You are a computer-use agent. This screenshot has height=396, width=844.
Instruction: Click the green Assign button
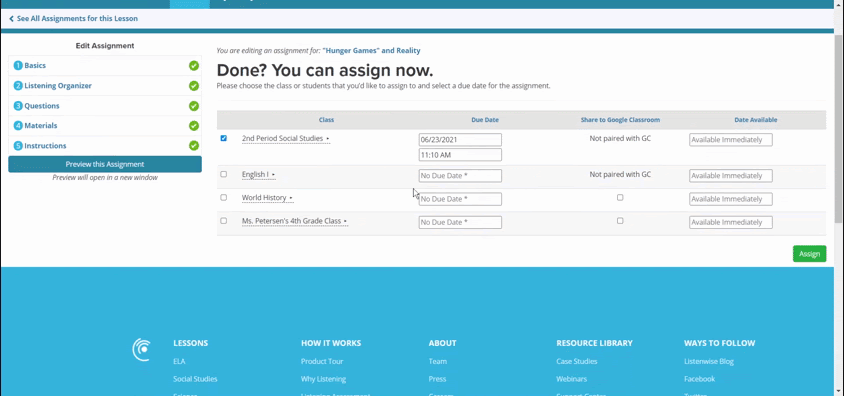point(809,254)
